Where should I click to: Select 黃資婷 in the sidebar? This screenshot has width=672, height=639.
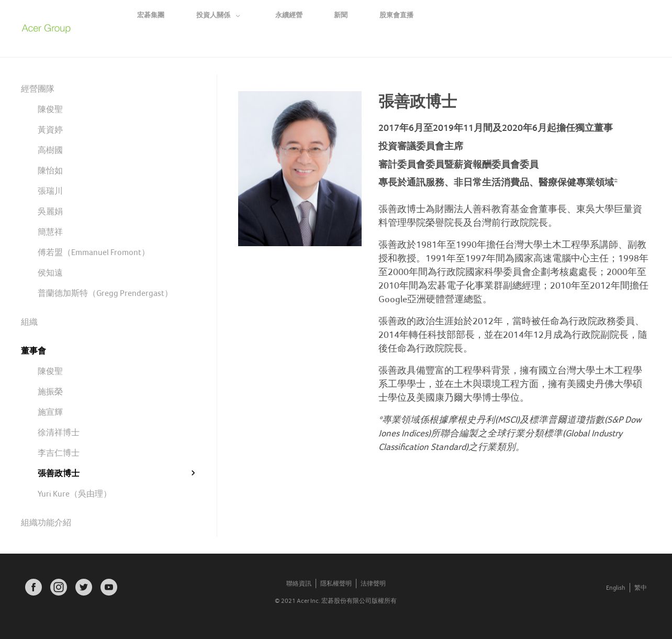click(50, 129)
